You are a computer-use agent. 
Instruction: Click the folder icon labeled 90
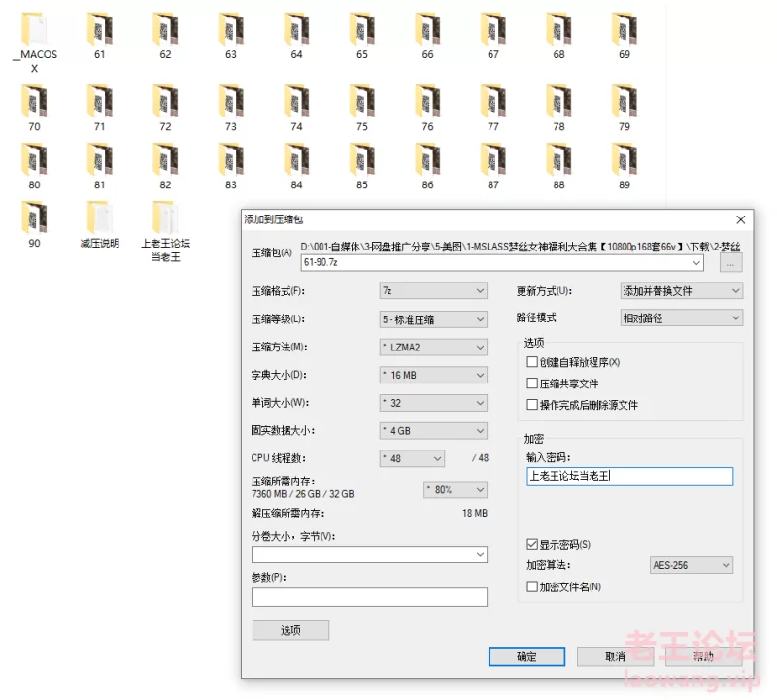tap(34, 218)
